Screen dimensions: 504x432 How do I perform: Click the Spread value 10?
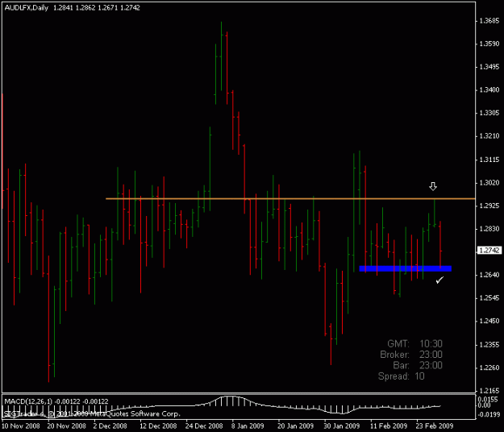pyautogui.click(x=419, y=376)
